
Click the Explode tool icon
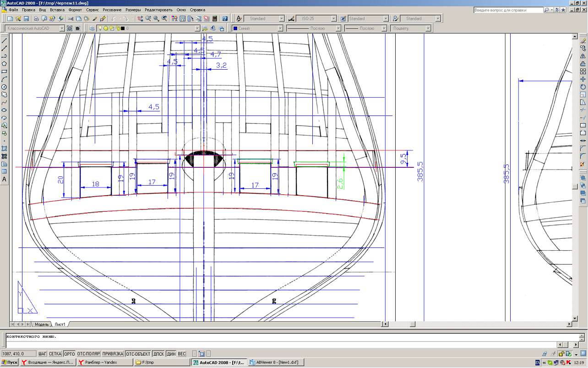tap(583, 164)
